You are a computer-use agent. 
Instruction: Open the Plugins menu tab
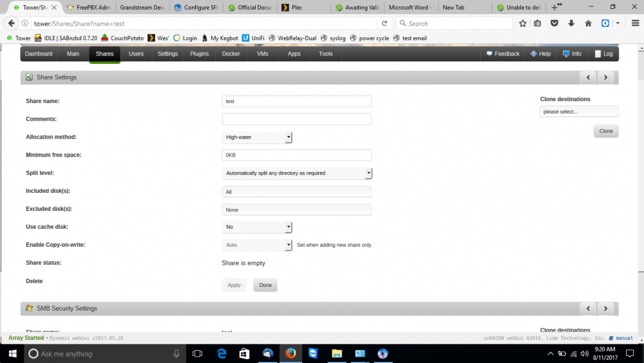[199, 54]
